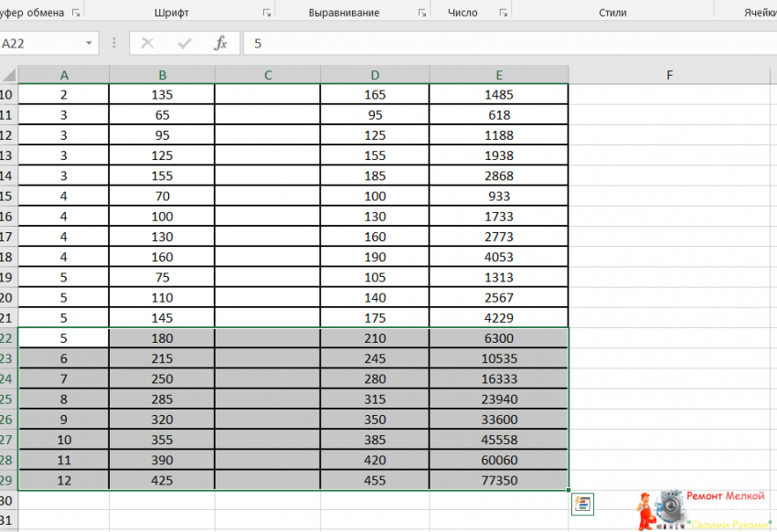Open the Число group dialog launcher
The height and width of the screenshot is (532, 777).
pyautogui.click(x=503, y=13)
